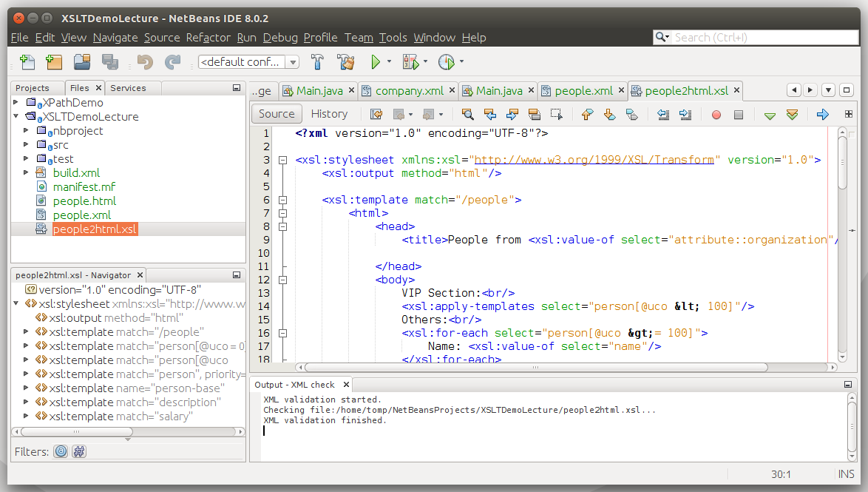Toggle the first Navigator filter button
868x492 pixels.
pos(61,451)
